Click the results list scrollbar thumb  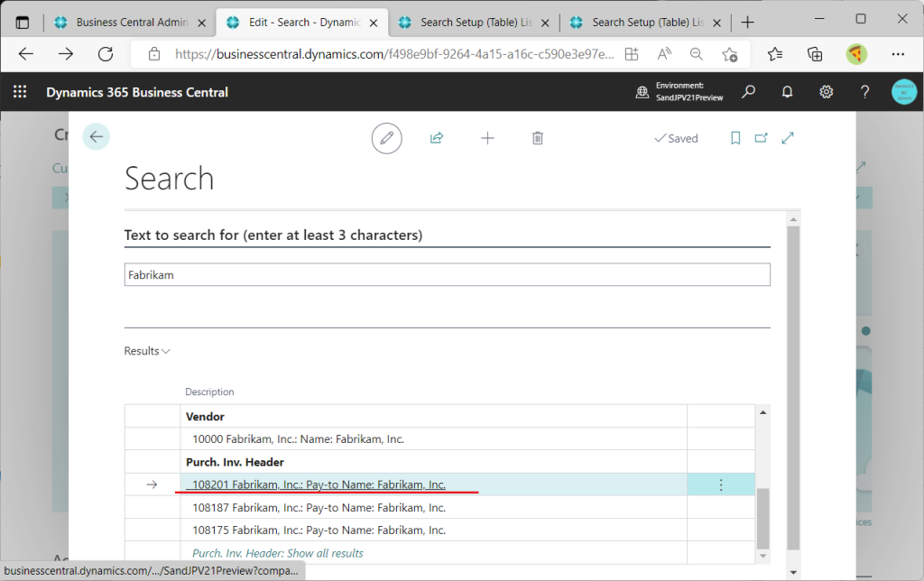pos(762,519)
